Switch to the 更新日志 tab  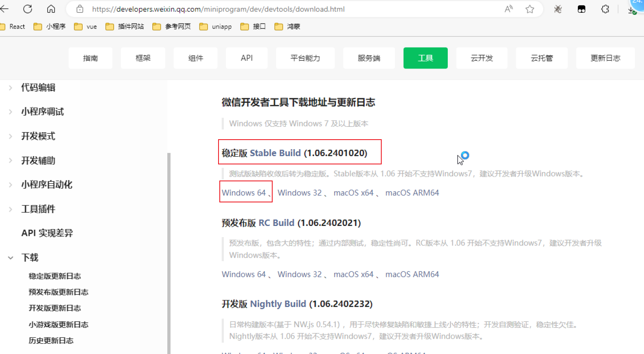pyautogui.click(x=605, y=58)
